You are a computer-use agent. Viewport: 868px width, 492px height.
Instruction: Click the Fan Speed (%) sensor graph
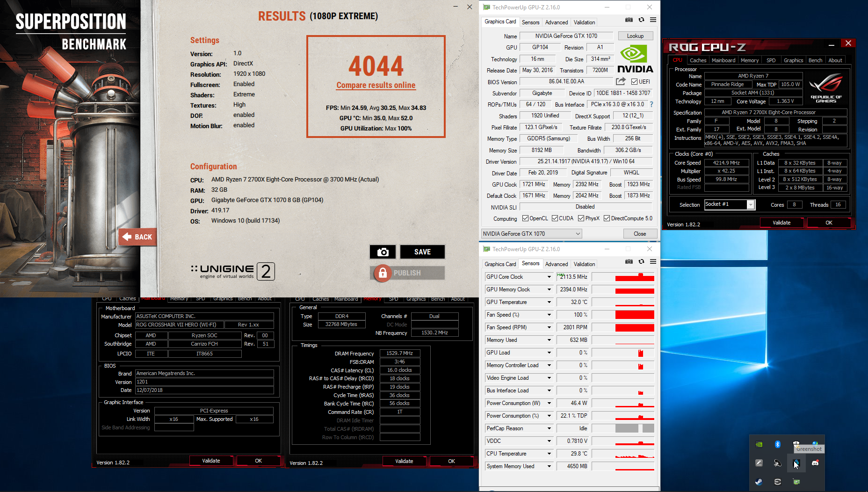(x=623, y=315)
